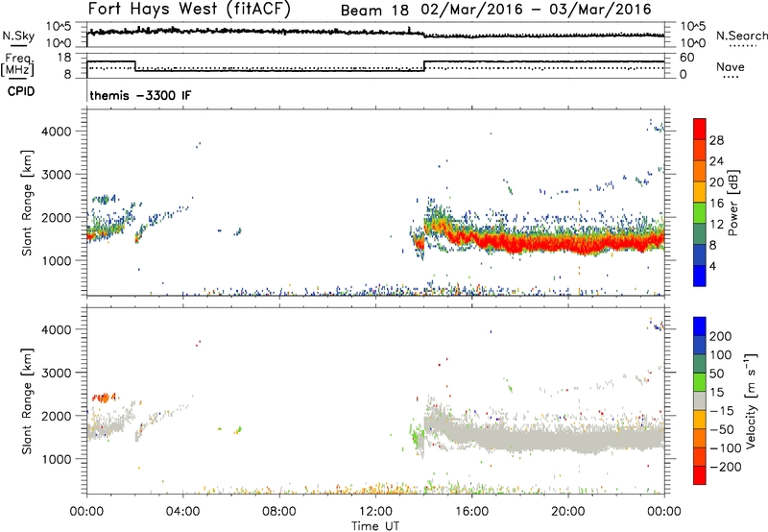This screenshot has height=532, width=768.
Task: Click the '08:00' time axis tick label
Action: click(279, 512)
